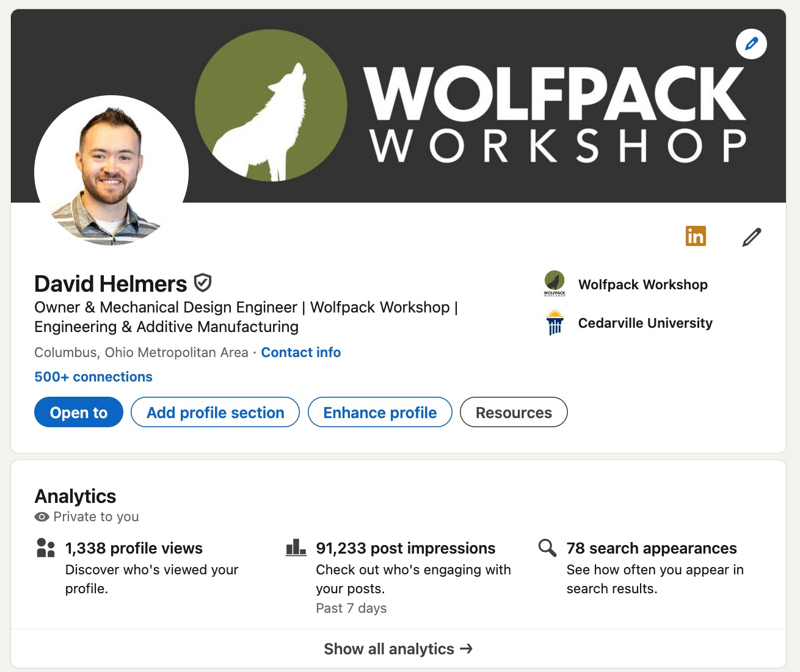
Task: View 500+ connections list
Action: [93, 377]
